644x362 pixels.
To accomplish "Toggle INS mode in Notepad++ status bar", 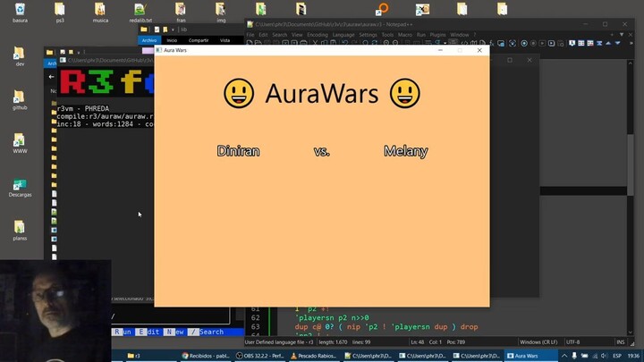I will tap(620, 341).
